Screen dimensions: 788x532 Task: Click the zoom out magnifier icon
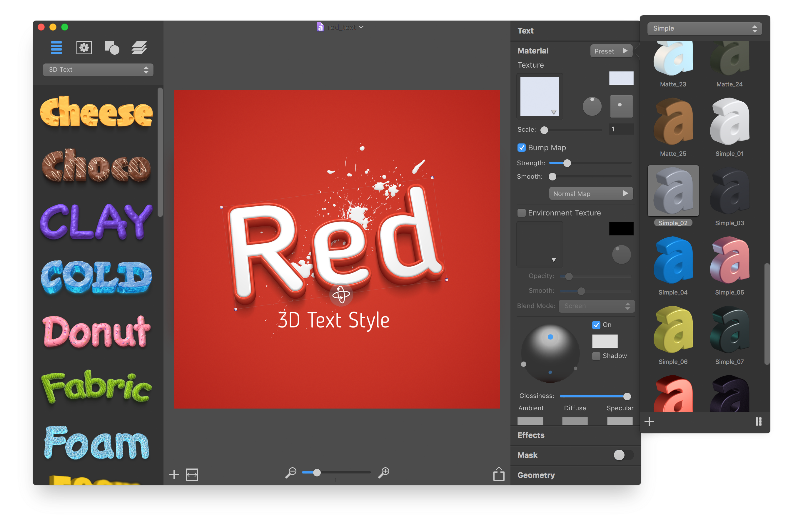pyautogui.click(x=291, y=472)
